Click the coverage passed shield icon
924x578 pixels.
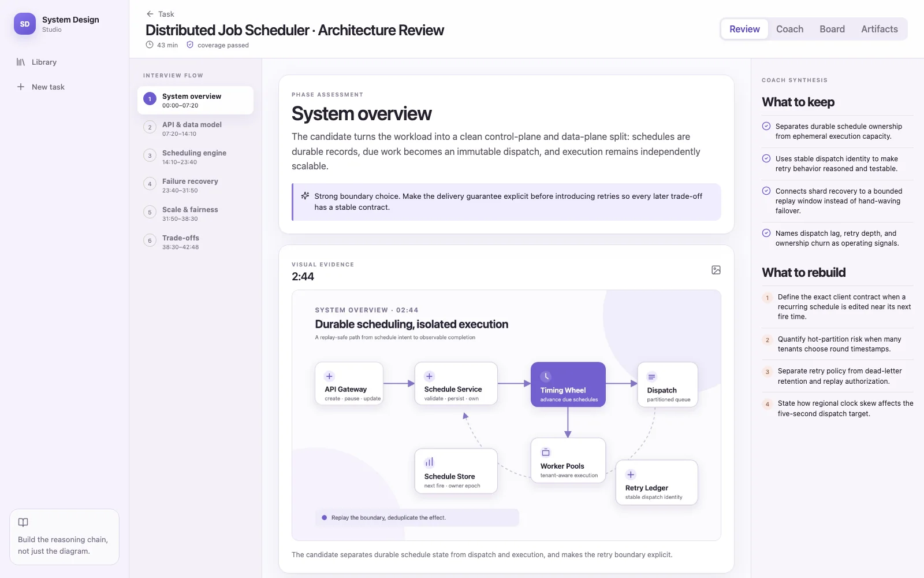tap(190, 45)
